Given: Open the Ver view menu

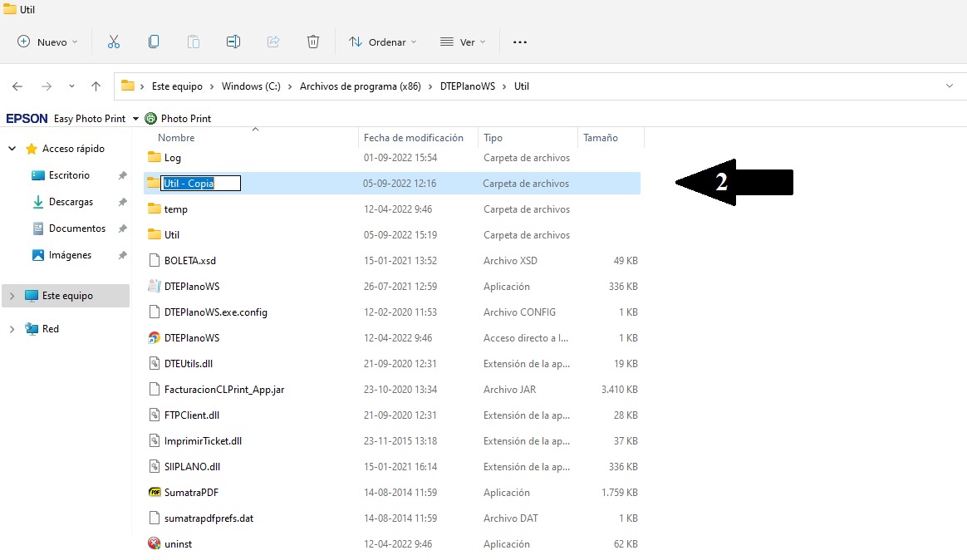Looking at the screenshot, I should pos(463,42).
